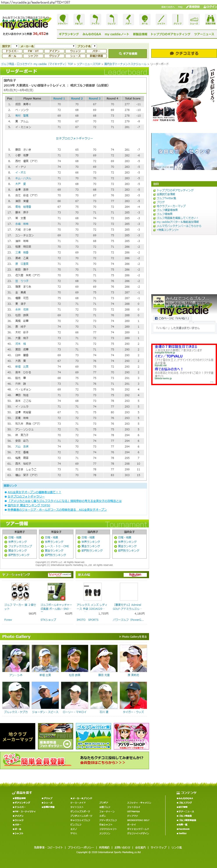Open player キム・ハヌル profile link
Image resolution: width=217 pixels, height=868 pixels.
point(23,178)
